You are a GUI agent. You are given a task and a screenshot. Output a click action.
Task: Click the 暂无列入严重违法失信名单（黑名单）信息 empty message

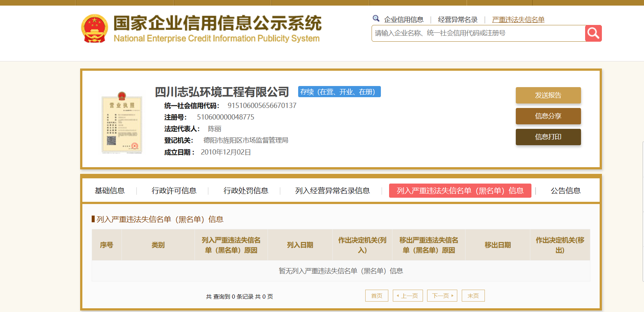click(341, 271)
